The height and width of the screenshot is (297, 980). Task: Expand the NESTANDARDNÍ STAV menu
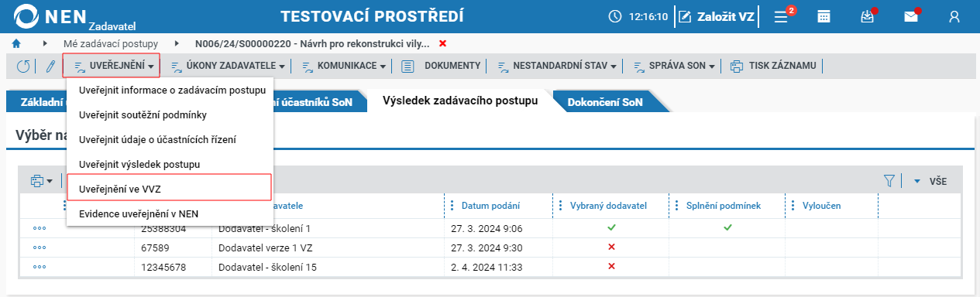click(557, 67)
